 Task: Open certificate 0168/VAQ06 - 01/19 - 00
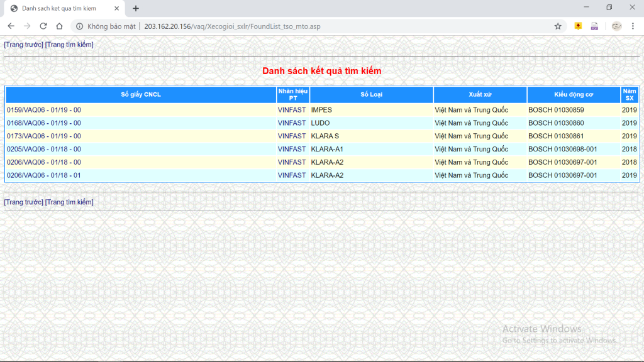43,123
